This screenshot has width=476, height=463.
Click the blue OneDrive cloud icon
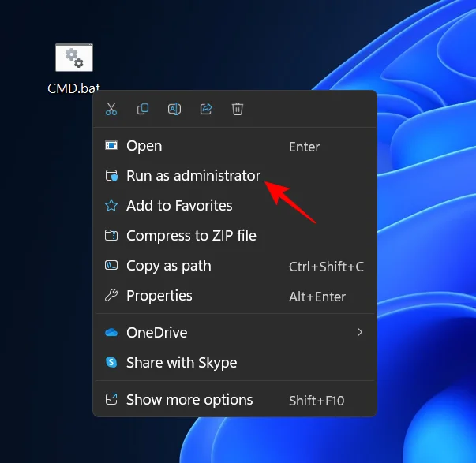click(x=111, y=333)
